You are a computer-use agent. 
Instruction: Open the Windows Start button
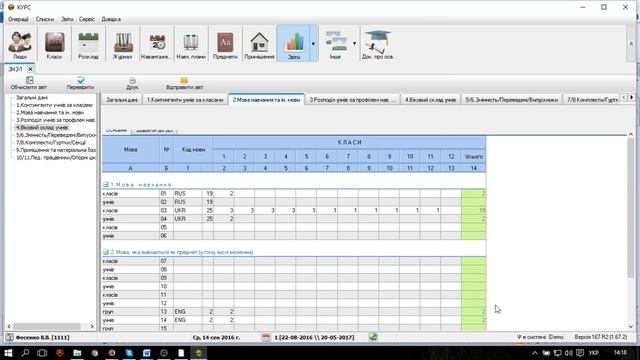click(8, 353)
